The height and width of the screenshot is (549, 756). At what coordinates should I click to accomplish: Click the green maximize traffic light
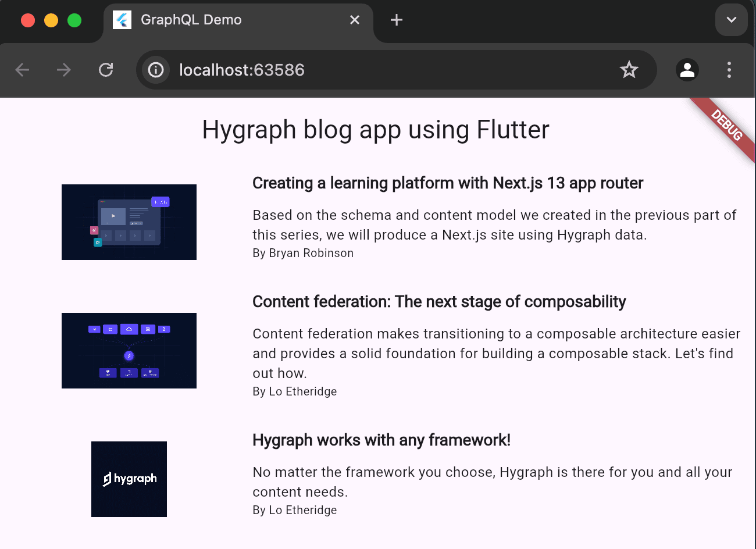click(x=74, y=19)
